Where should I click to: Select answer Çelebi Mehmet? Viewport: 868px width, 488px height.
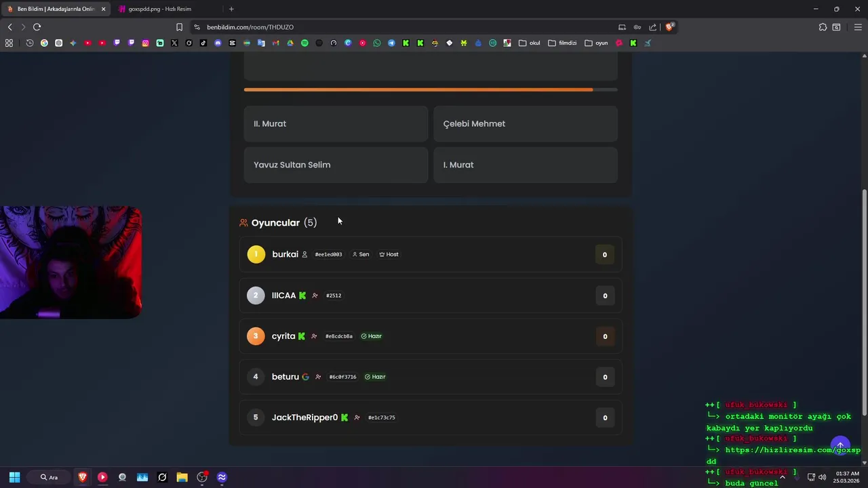526,123
